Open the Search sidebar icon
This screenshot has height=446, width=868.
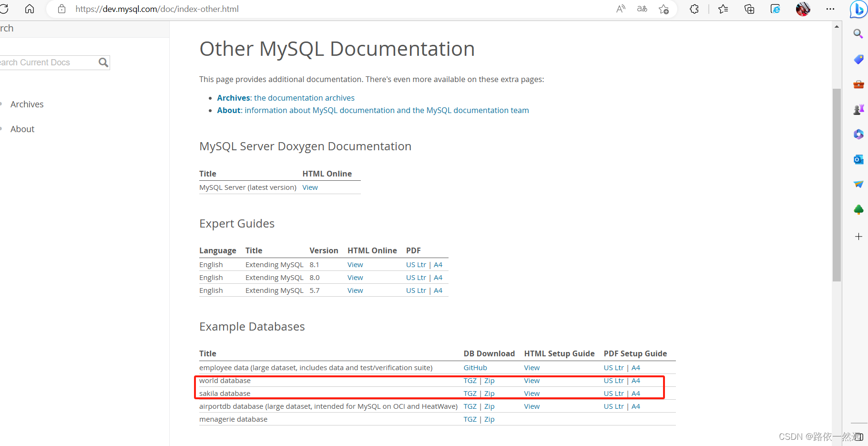pyautogui.click(x=858, y=33)
